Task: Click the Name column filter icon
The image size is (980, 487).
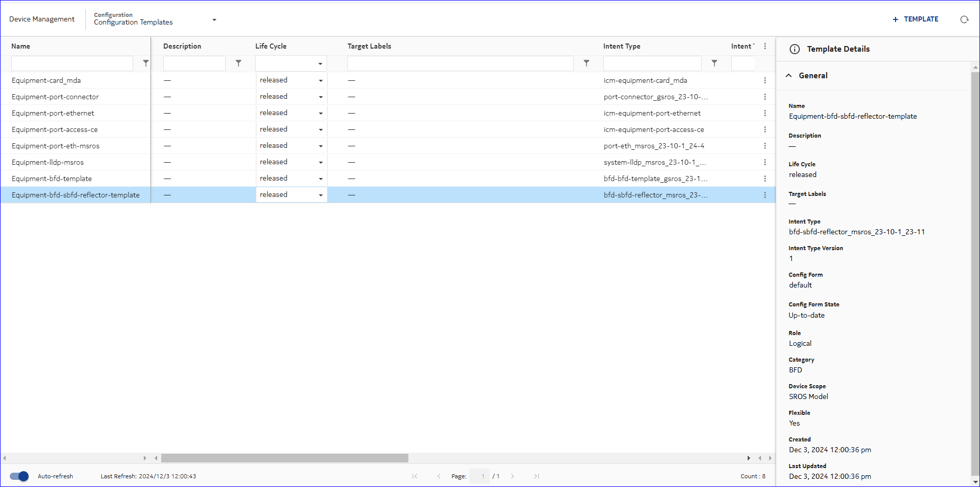Action: (146, 63)
